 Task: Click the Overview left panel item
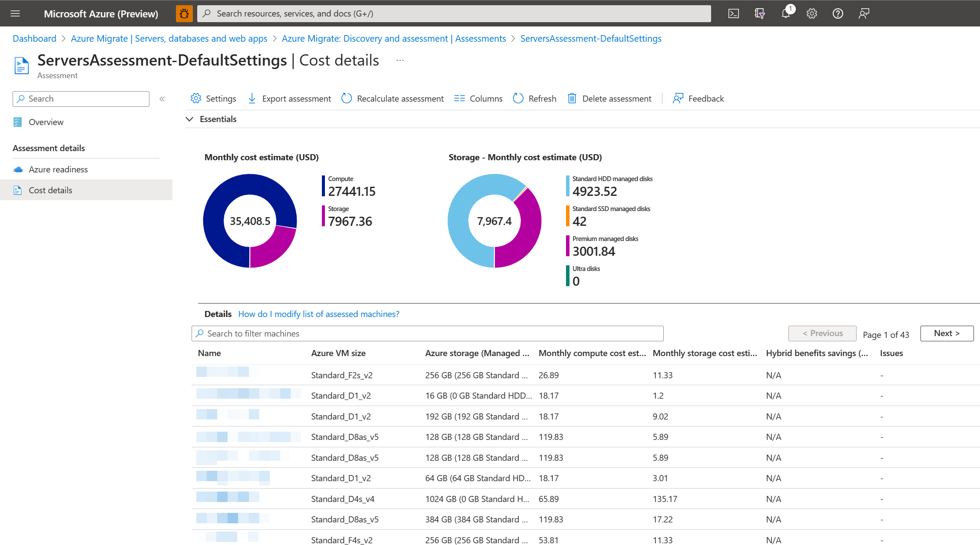coord(46,122)
